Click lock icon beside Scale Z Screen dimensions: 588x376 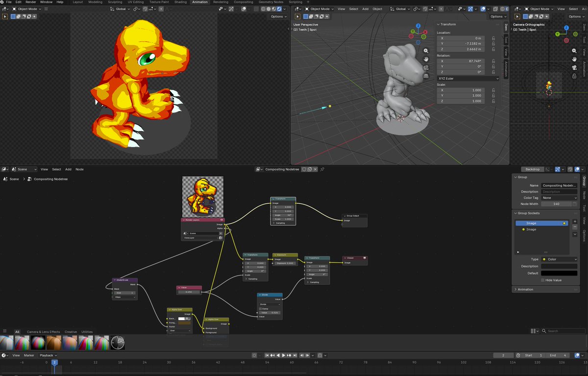[493, 101]
